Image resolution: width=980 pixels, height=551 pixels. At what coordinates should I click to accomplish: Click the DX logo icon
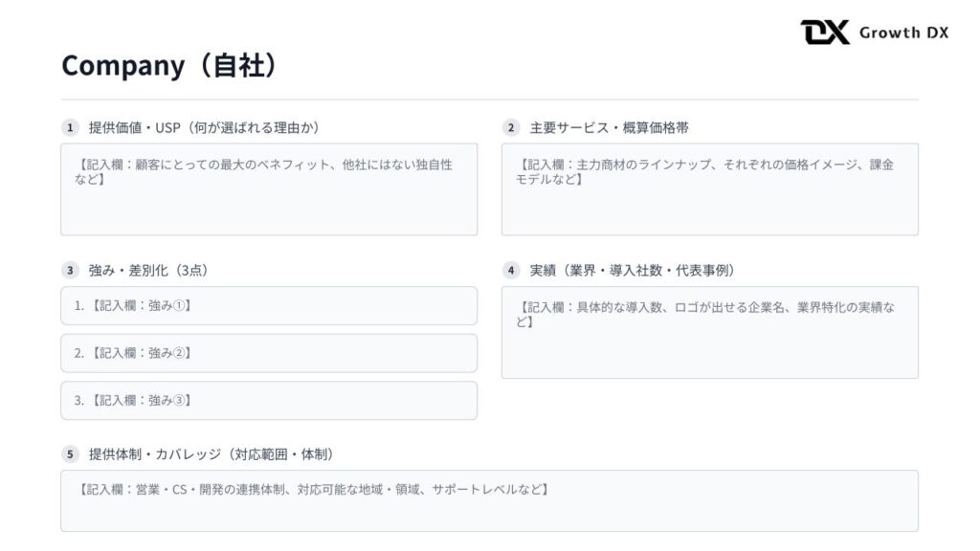click(825, 33)
